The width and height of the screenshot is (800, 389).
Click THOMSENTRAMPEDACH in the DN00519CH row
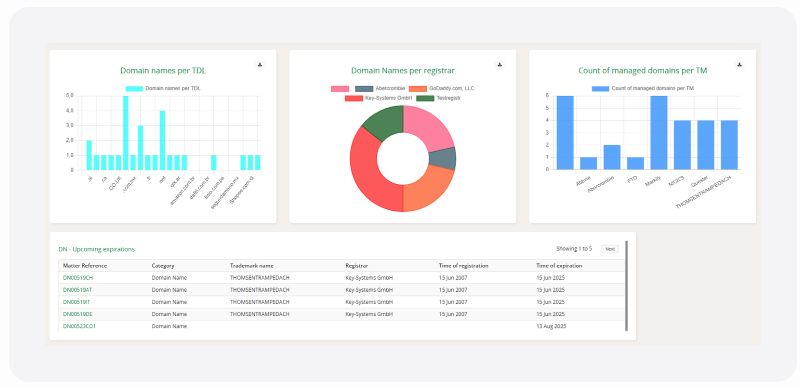260,278
